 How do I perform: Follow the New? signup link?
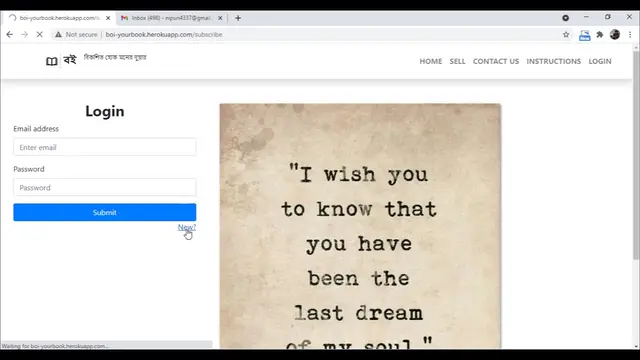(x=187, y=227)
